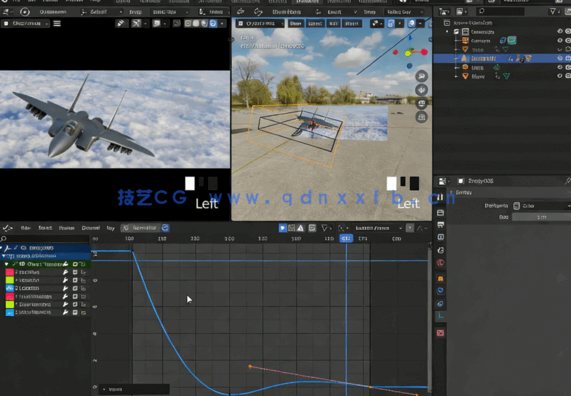Collapse the Object Transforms channel group
The width and height of the screenshot is (571, 396).
pyautogui.click(x=6, y=264)
